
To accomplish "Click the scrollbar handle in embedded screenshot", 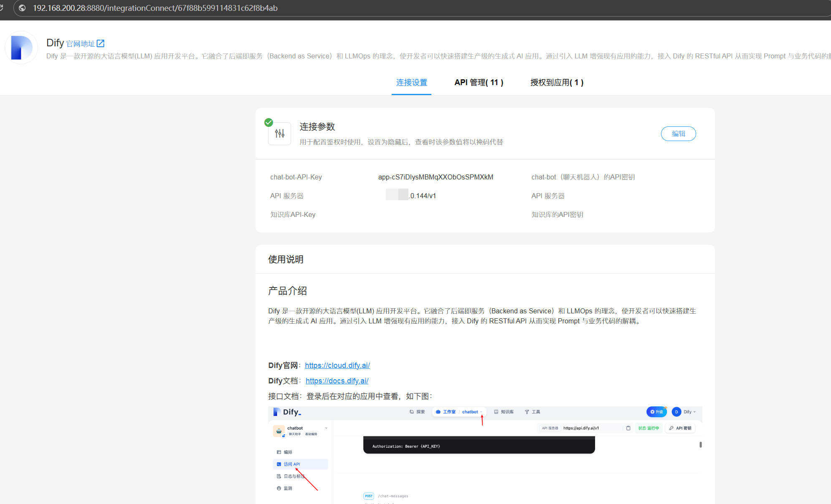I will click(700, 445).
